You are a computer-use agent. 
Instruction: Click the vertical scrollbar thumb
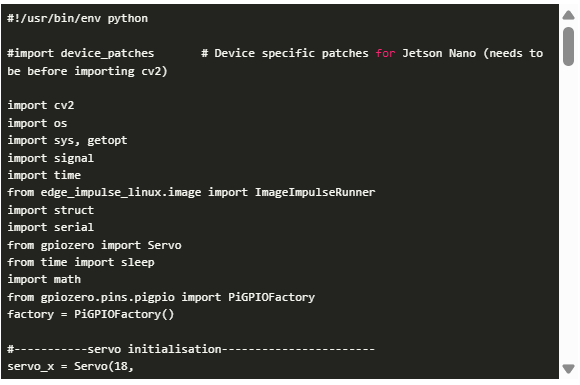(x=568, y=47)
